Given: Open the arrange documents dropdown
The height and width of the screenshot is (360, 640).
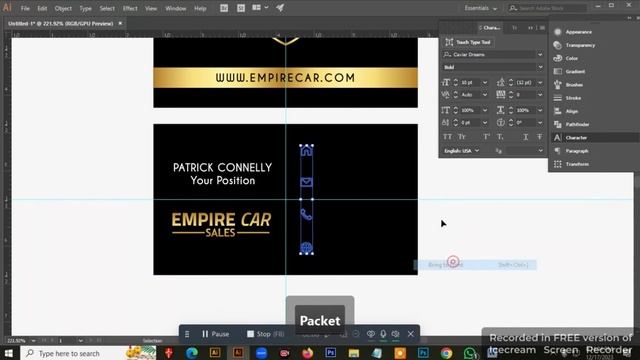Looking at the screenshot, I should 260,8.
